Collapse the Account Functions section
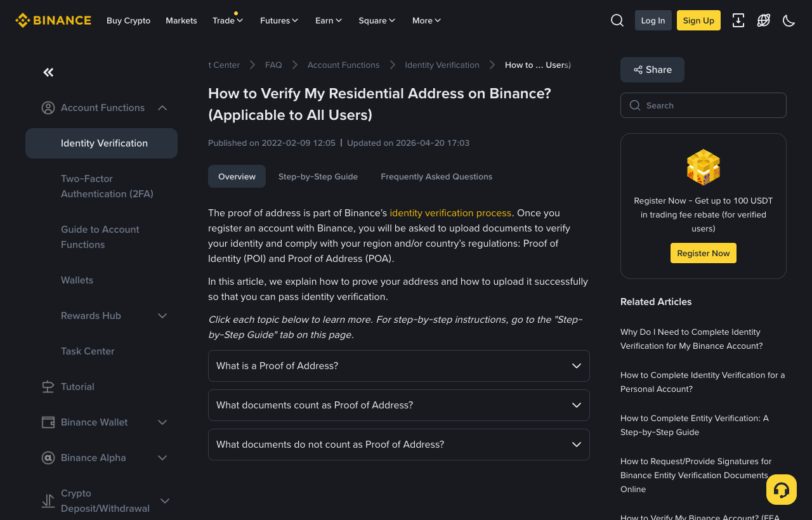This screenshot has width=812, height=520. tap(162, 108)
